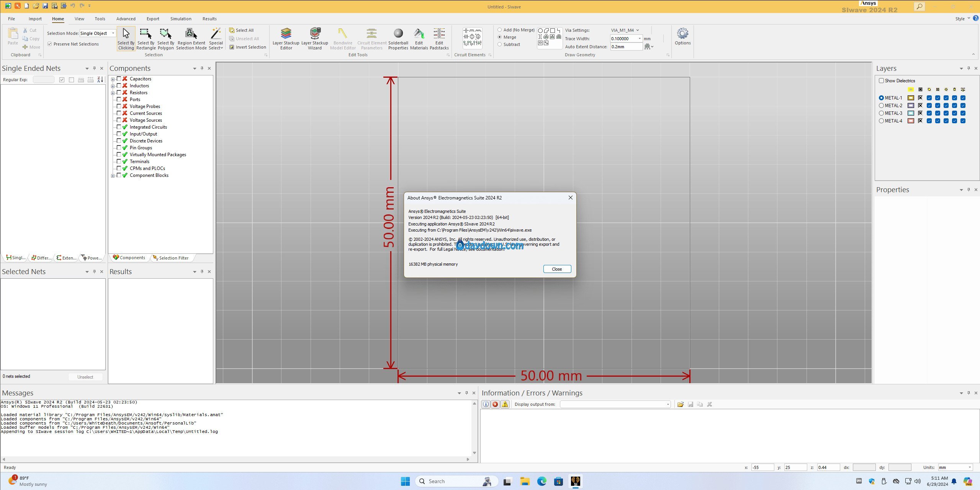Click the Save icon in quick access toolbar
This screenshot has height=490, width=980.
pyautogui.click(x=45, y=6)
